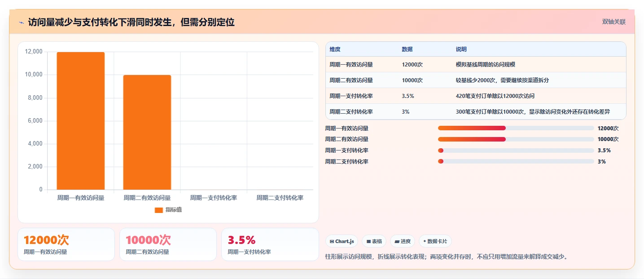This screenshot has width=644, height=279.
Task: Click the progress bar for 12000次
Action: tap(516, 128)
